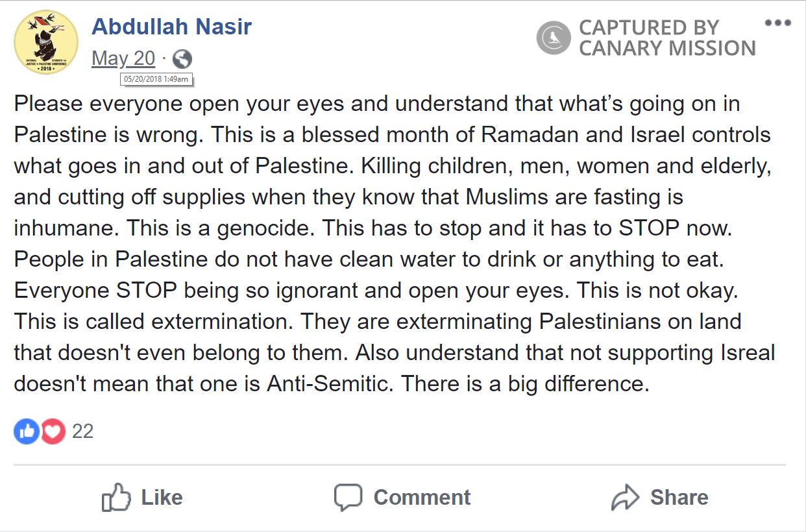Screen dimensions: 806x532
Task: Open the three-dot post options menu
Action: pos(777,22)
